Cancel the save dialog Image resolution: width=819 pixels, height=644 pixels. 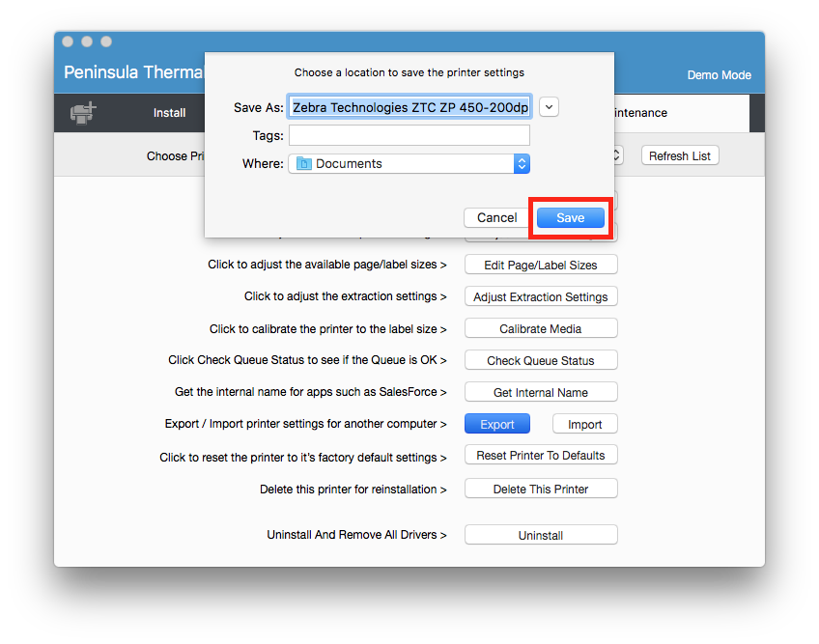[496, 218]
